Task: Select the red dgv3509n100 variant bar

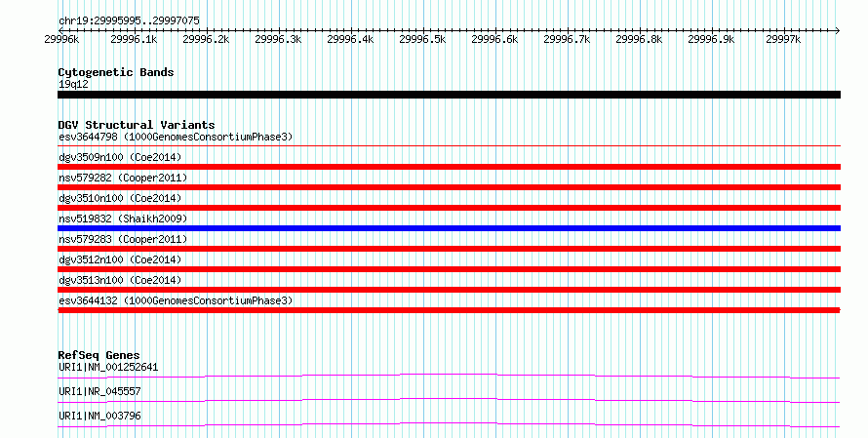Action: pos(449,167)
